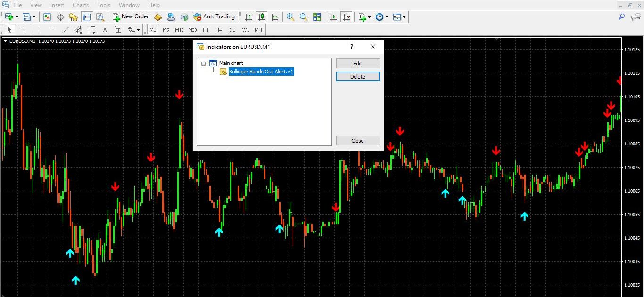Switch to the M15 timeframe
Screen dimensions: 644x297
(x=179, y=29)
